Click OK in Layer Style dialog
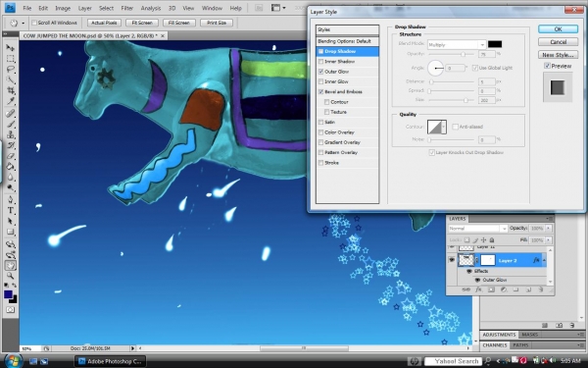This screenshot has width=588, height=368. [558, 29]
